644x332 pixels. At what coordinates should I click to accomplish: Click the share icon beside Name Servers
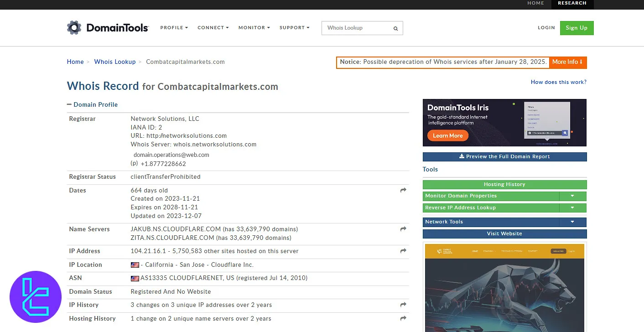(403, 229)
